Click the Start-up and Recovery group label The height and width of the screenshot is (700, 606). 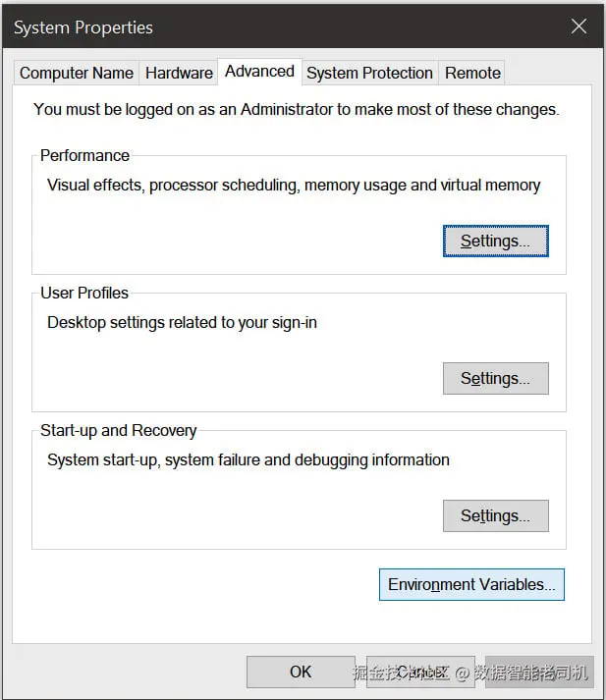pos(119,430)
